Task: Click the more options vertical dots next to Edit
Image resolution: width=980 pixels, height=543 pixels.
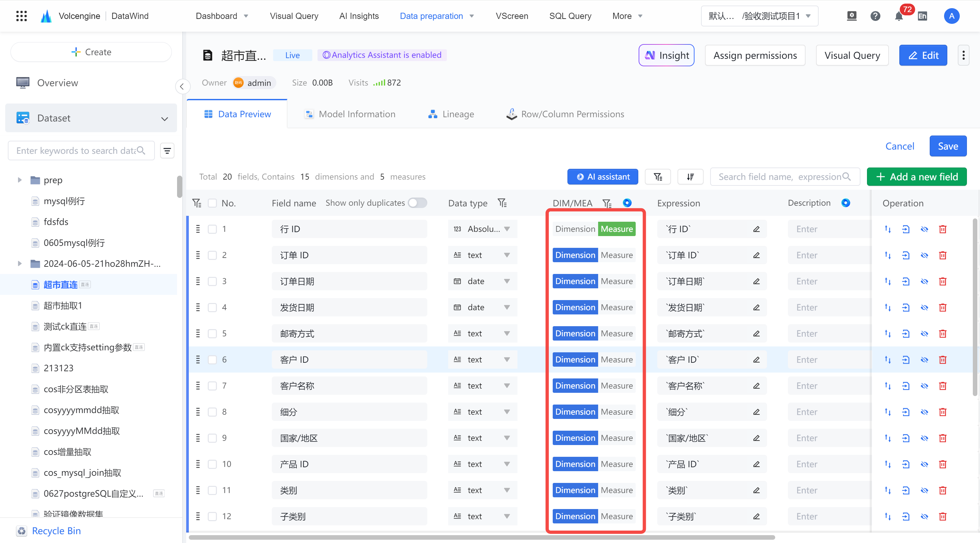Action: (x=963, y=56)
